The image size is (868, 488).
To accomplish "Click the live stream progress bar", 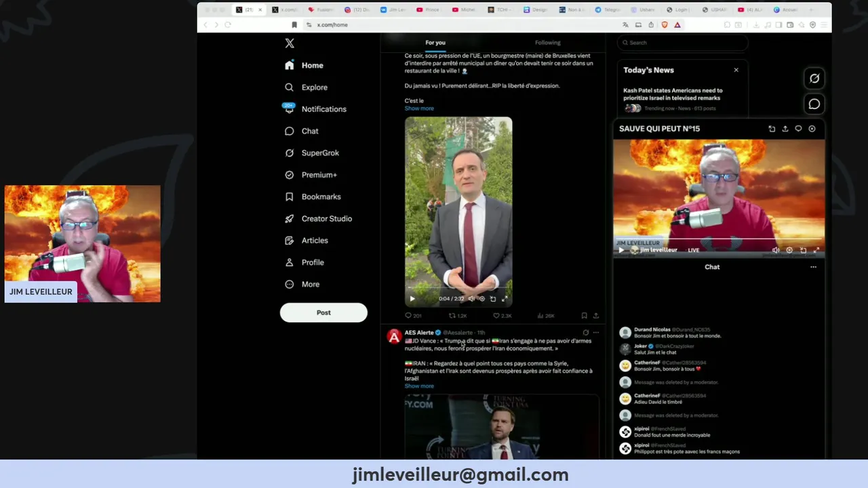I will [719, 239].
